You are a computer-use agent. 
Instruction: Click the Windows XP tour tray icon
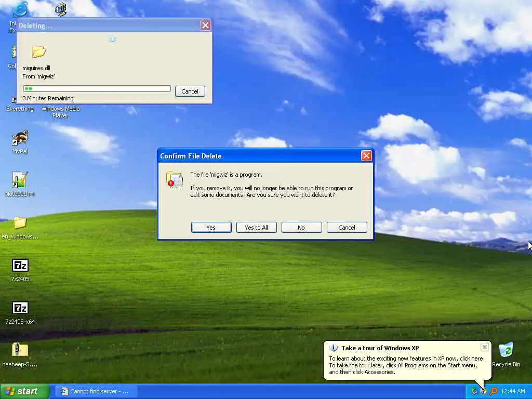point(484,391)
